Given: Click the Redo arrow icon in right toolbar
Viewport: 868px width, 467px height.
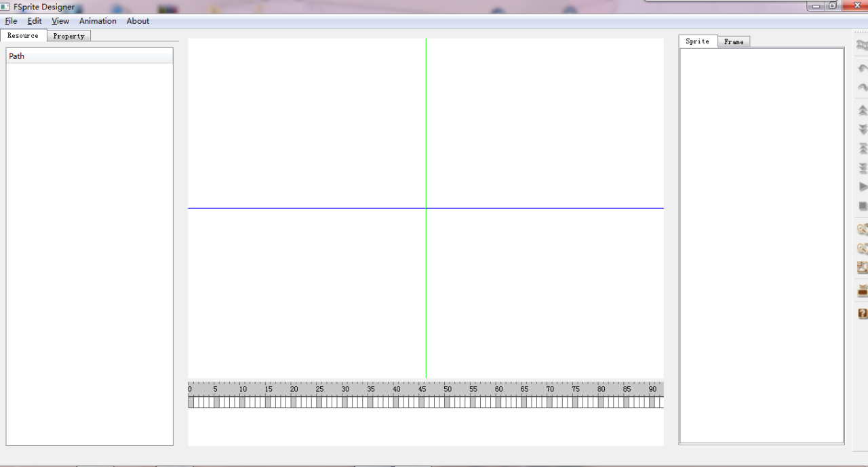Looking at the screenshot, I should point(863,87).
